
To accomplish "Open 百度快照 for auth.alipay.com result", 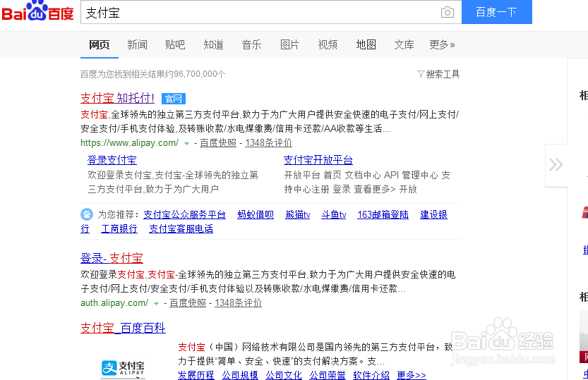I will point(188,303).
